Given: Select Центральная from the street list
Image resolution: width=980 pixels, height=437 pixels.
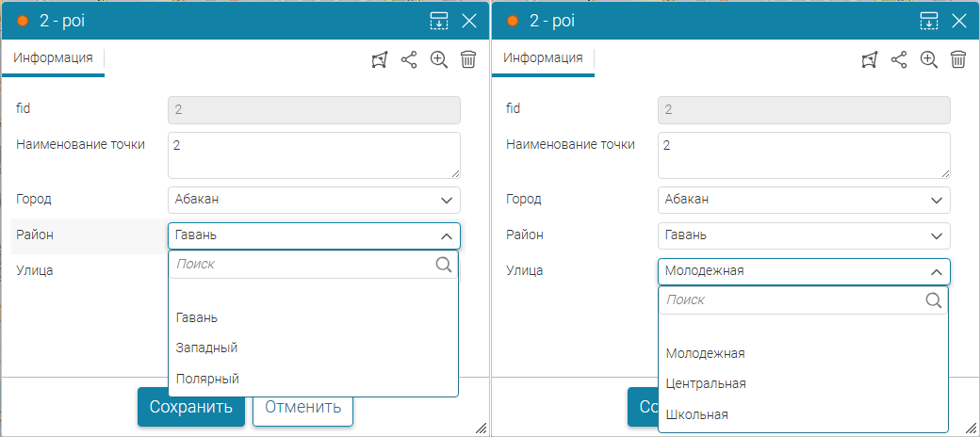Looking at the screenshot, I should click(x=706, y=383).
